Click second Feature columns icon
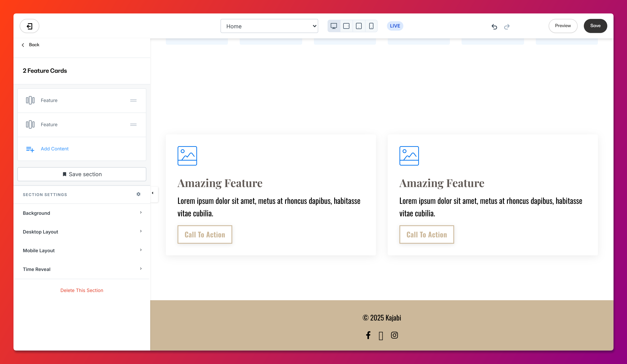 (30, 124)
